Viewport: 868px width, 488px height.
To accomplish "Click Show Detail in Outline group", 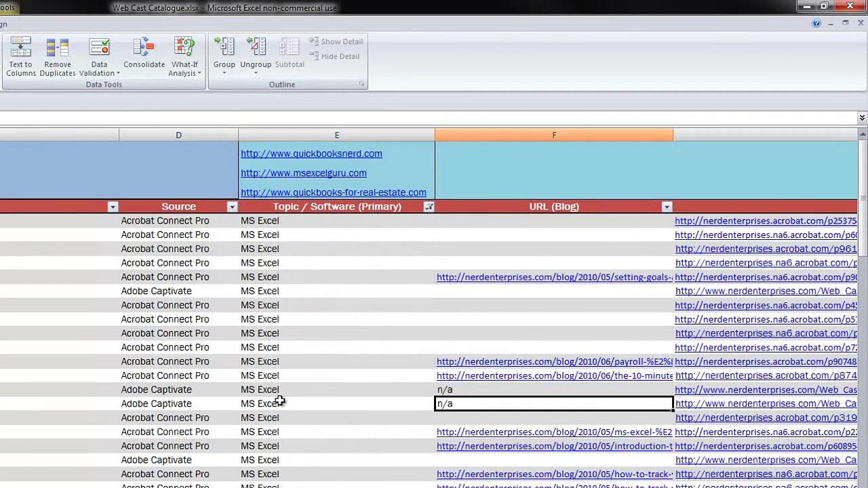I will click(336, 41).
